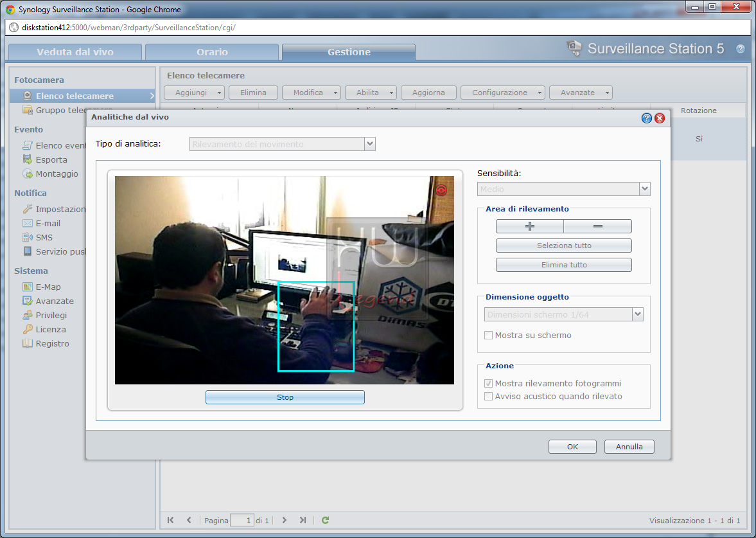Select the Gestione tab
This screenshot has width=756, height=538.
coord(349,52)
